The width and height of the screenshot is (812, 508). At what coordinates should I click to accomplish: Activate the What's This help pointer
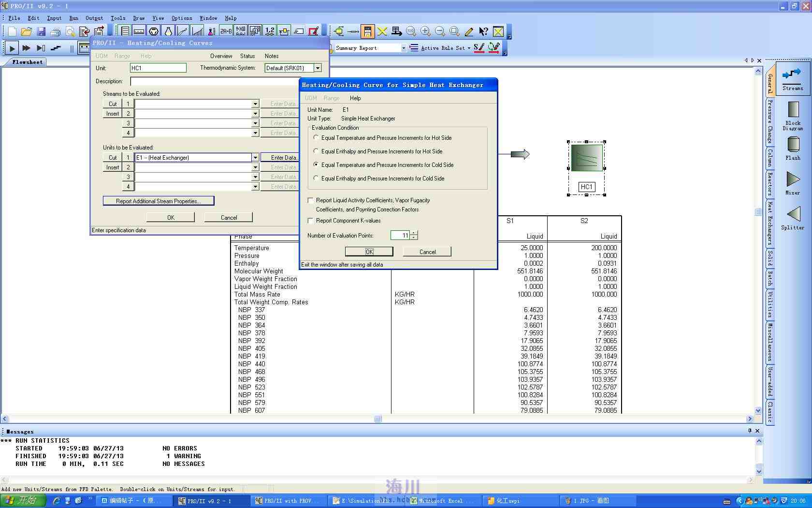483,31
